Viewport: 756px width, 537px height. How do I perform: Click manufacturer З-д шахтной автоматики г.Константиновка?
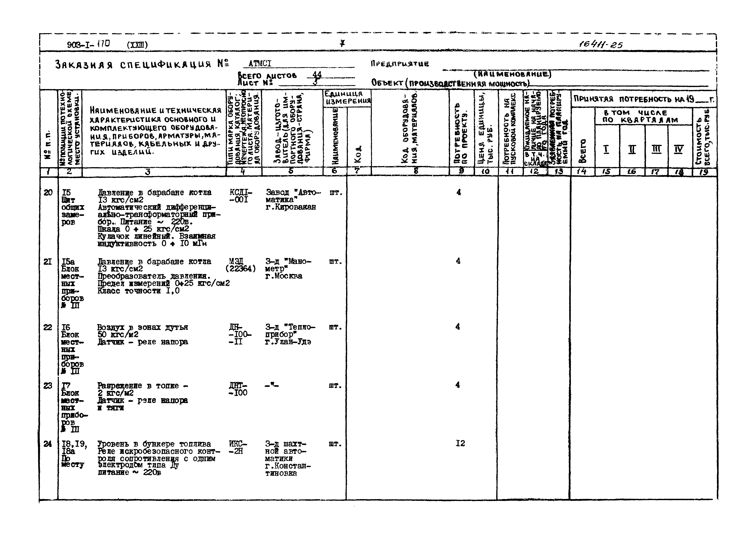pos(288,458)
